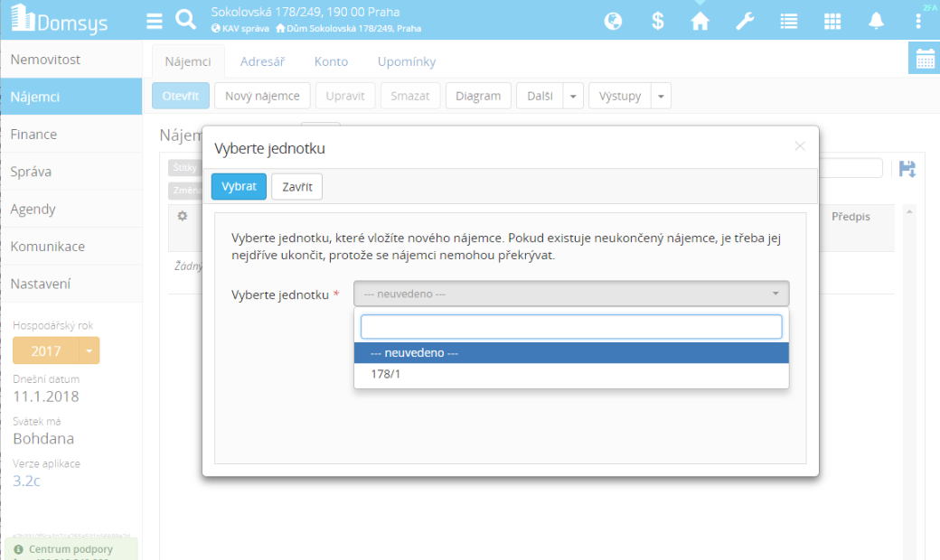Open Nájemci in the sidebar
This screenshot has height=560, width=940.
pos(70,97)
